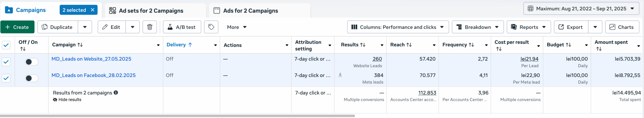Screen dimensions: 644x118
Task: Toggle on MD_Leads on Website campaign switch
Action: tap(31, 62)
